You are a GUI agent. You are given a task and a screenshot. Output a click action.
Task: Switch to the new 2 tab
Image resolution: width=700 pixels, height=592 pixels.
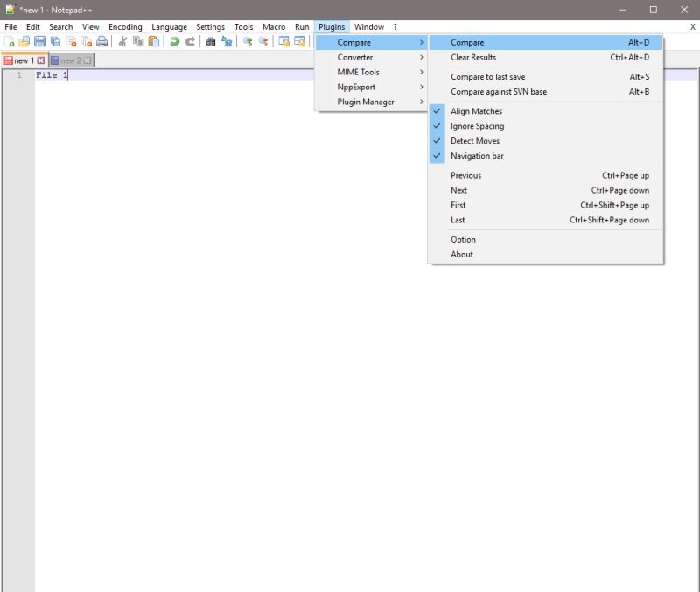point(70,60)
